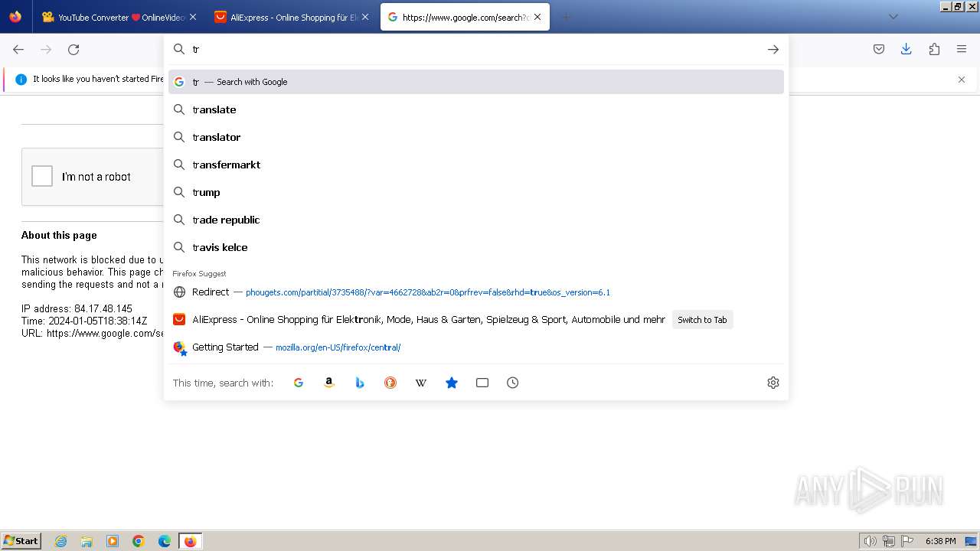
Task: Launch Microsoft Edge from the taskbar
Action: pyautogui.click(x=165, y=541)
